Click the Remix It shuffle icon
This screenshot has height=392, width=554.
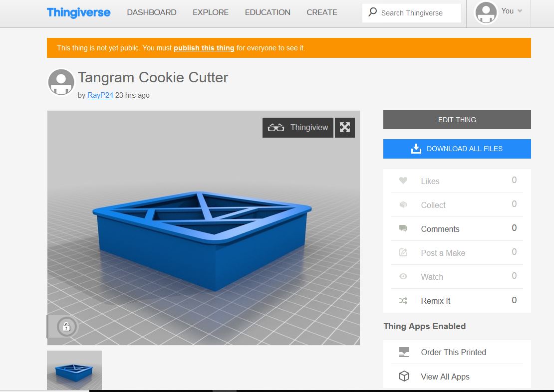[403, 301]
